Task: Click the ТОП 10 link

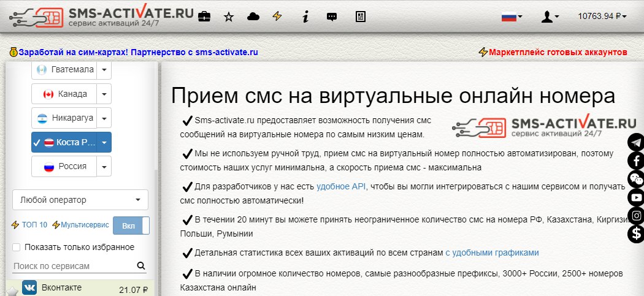Action: [x=34, y=225]
